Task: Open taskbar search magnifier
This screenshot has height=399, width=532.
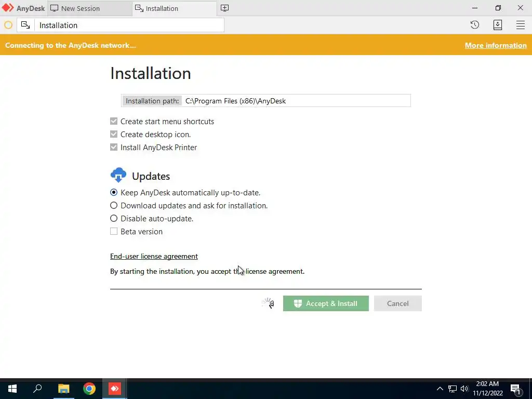Action: tap(37, 389)
